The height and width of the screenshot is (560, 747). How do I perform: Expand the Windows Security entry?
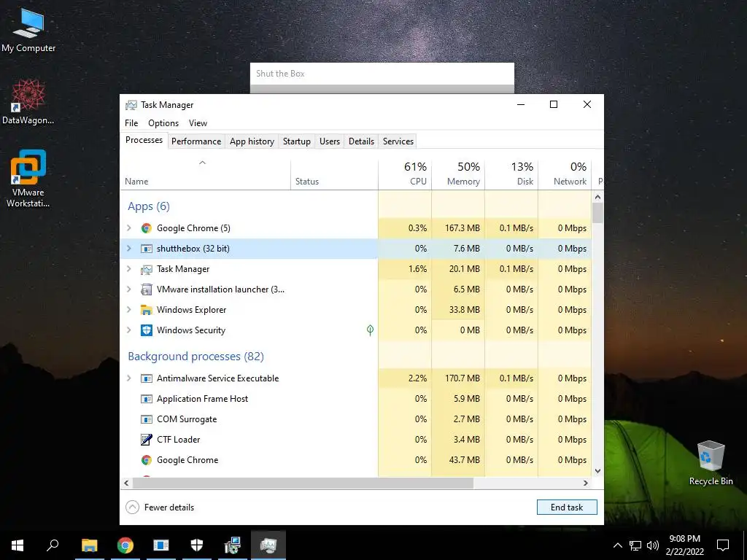pyautogui.click(x=128, y=330)
